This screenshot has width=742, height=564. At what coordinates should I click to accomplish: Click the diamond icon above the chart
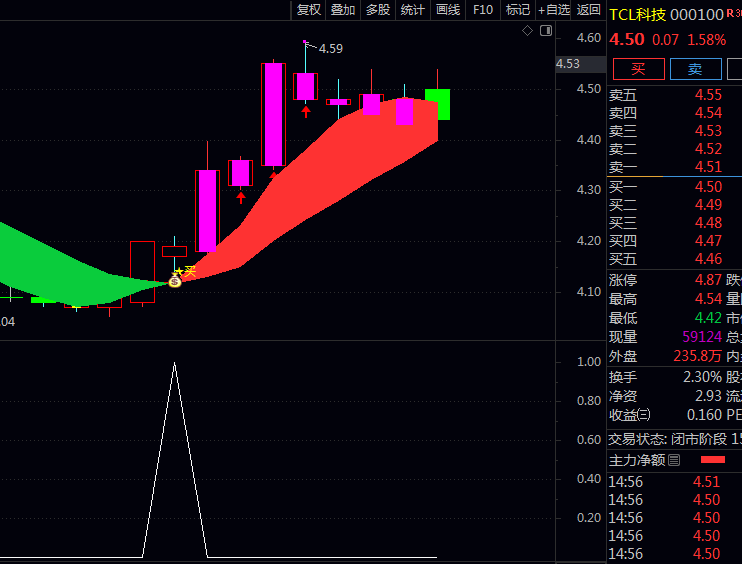coord(527,31)
